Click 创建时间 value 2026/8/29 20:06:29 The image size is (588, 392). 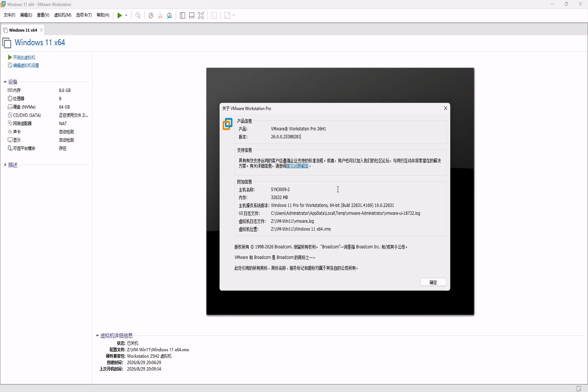tap(144, 363)
